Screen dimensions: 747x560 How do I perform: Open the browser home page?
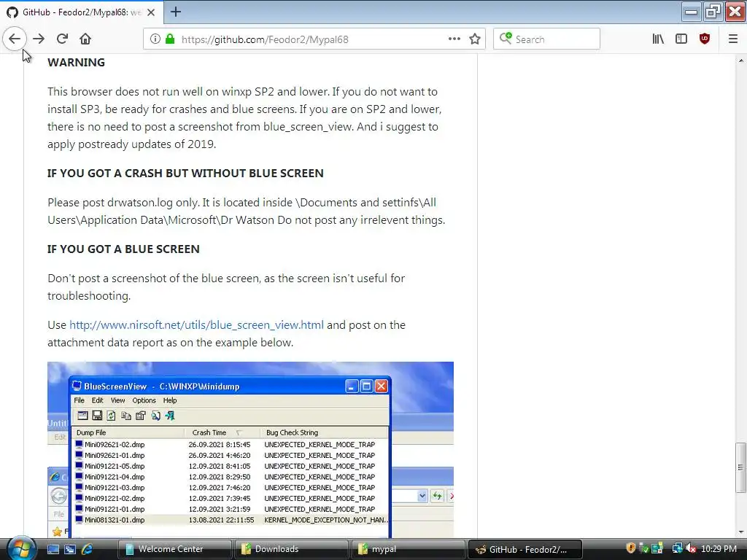[85, 39]
